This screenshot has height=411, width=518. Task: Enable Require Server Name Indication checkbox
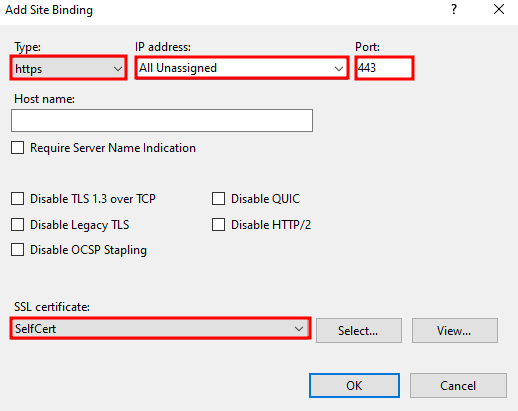(x=17, y=147)
